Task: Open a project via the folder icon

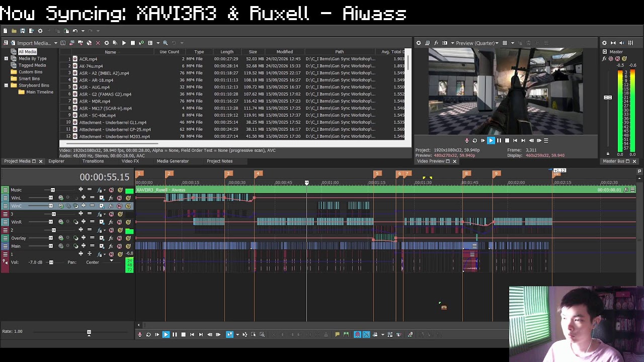Action: tap(14, 31)
